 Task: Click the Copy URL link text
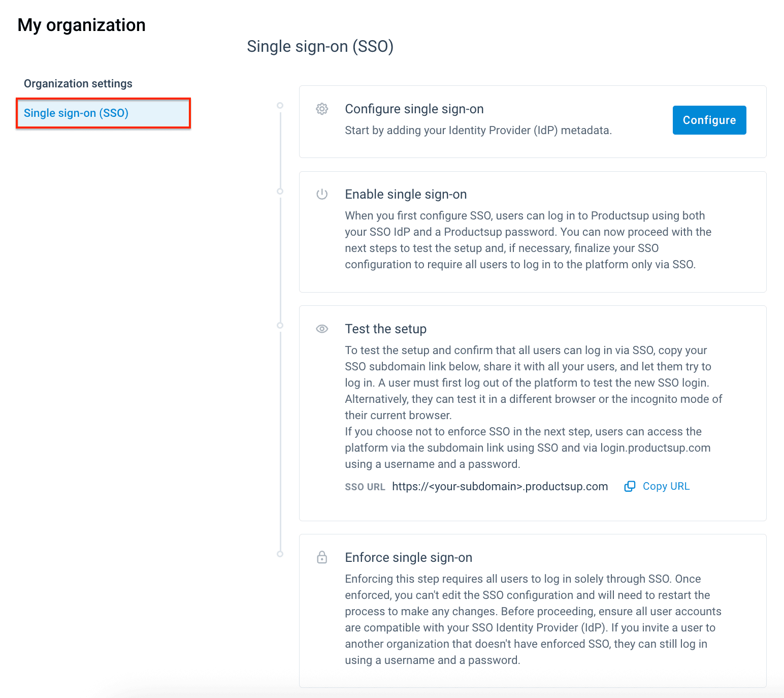pyautogui.click(x=666, y=487)
